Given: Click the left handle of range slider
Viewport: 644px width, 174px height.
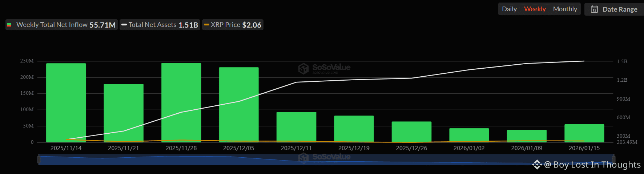Looking at the screenshot, I should [39, 159].
